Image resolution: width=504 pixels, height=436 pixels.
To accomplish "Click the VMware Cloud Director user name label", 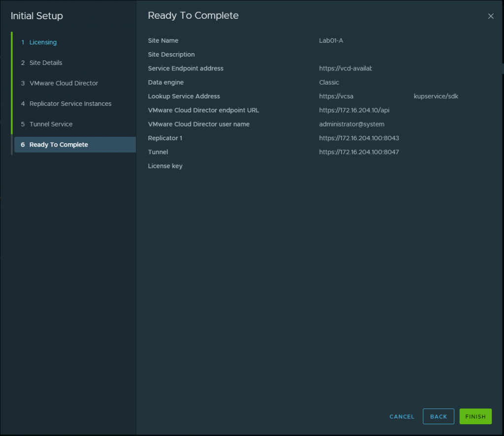I will [x=198, y=124].
